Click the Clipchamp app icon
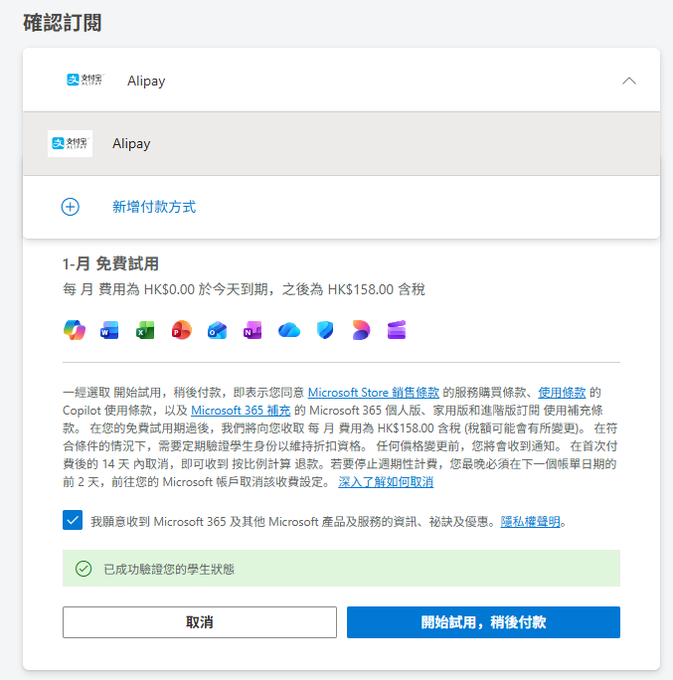The image size is (673, 680). 397,330
